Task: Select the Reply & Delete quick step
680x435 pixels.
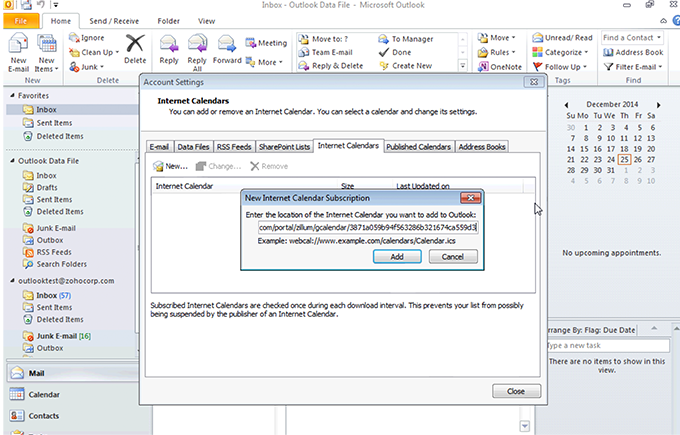Action: [x=331, y=66]
